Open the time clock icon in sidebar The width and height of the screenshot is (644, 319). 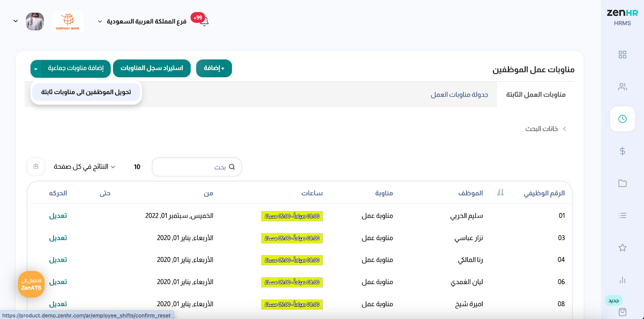click(622, 119)
